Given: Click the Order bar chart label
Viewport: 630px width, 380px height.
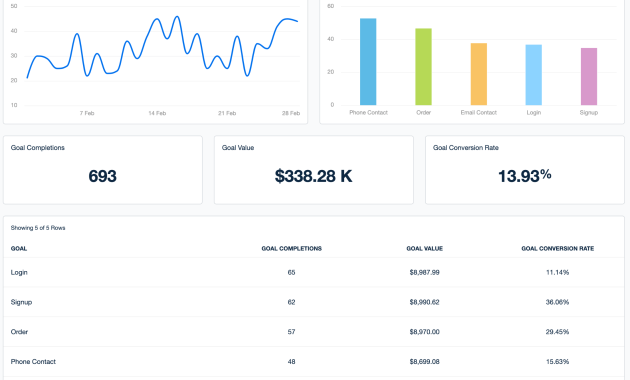Looking at the screenshot, I should pos(423,112).
